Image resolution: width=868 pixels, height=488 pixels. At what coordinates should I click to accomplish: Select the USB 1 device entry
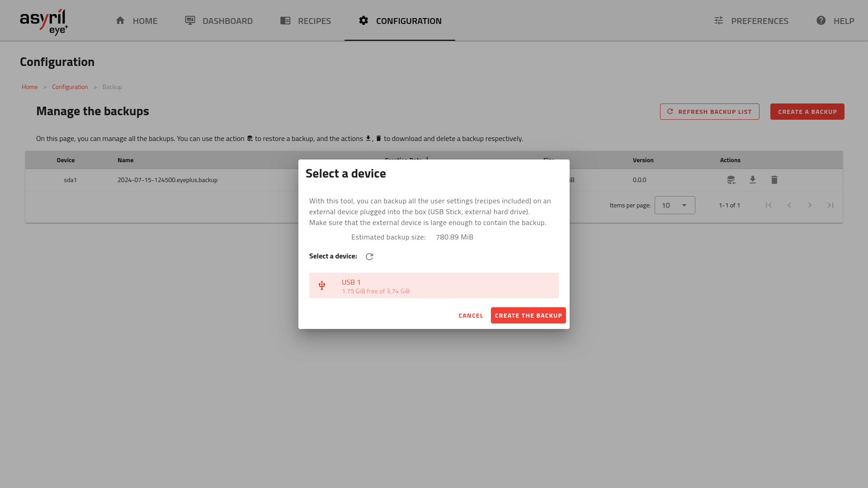(x=434, y=286)
